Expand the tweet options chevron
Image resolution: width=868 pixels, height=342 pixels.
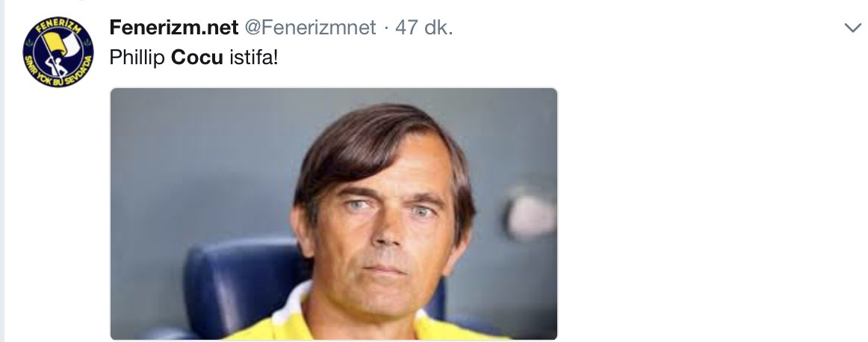[x=853, y=28]
